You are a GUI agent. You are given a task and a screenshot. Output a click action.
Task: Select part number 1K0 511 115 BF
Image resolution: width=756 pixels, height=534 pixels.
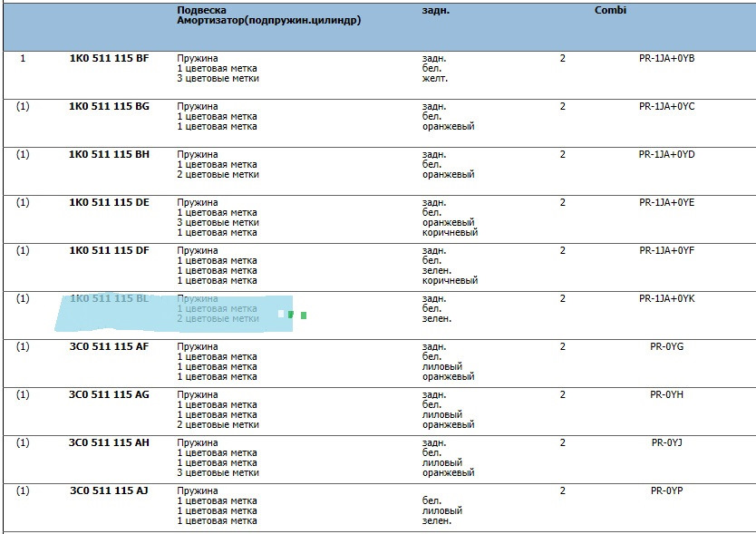point(109,58)
